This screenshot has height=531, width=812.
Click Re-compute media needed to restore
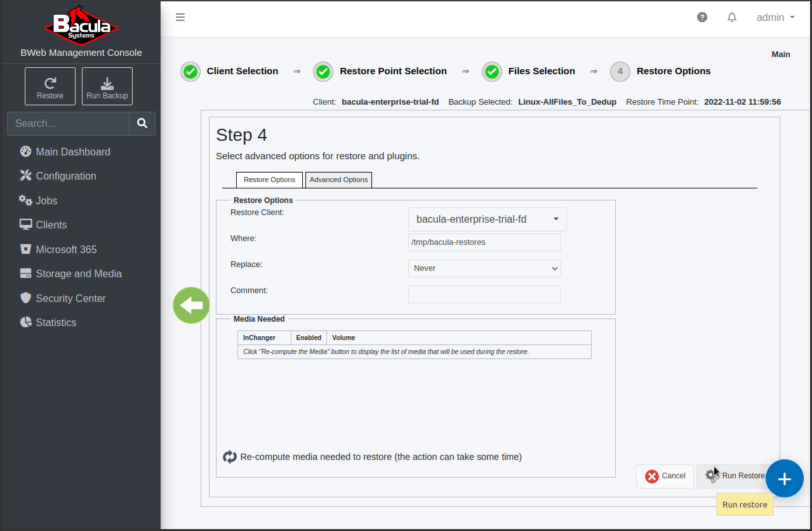381,457
